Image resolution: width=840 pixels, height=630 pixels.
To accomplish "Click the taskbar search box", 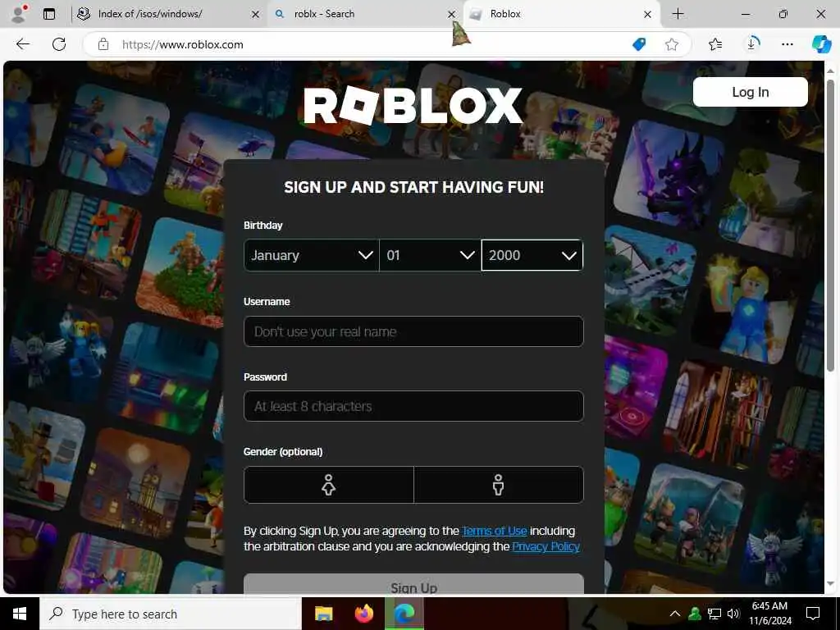I will click(x=171, y=614).
